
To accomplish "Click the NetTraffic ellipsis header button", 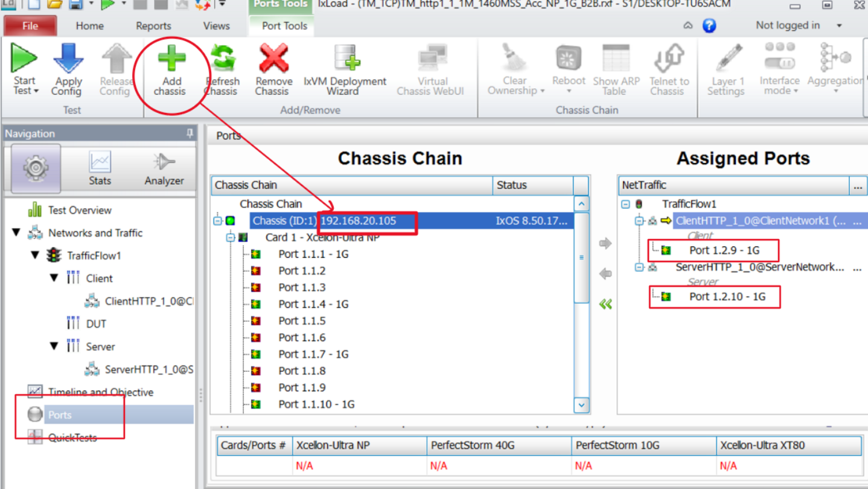I will pyautogui.click(x=858, y=186).
